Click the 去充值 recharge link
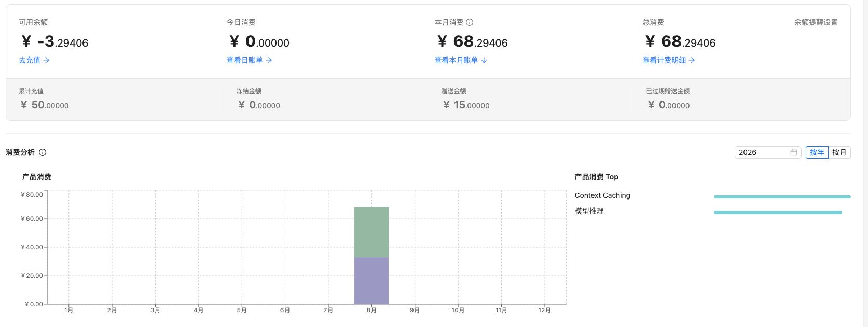Viewport: 868px width, 327px height. tap(34, 60)
